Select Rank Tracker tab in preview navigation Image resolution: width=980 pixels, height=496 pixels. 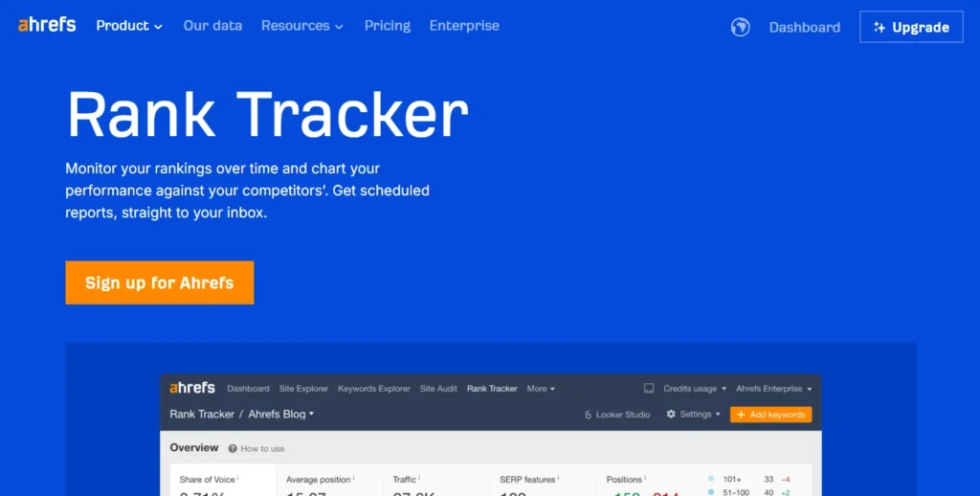[492, 389]
